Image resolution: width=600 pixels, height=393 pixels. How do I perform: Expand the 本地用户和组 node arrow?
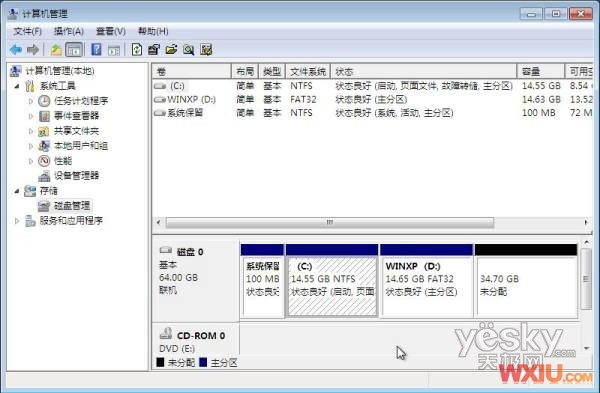pos(31,146)
